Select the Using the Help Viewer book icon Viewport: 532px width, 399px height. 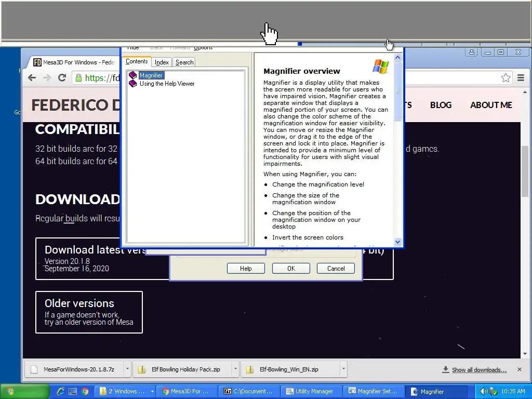[133, 84]
